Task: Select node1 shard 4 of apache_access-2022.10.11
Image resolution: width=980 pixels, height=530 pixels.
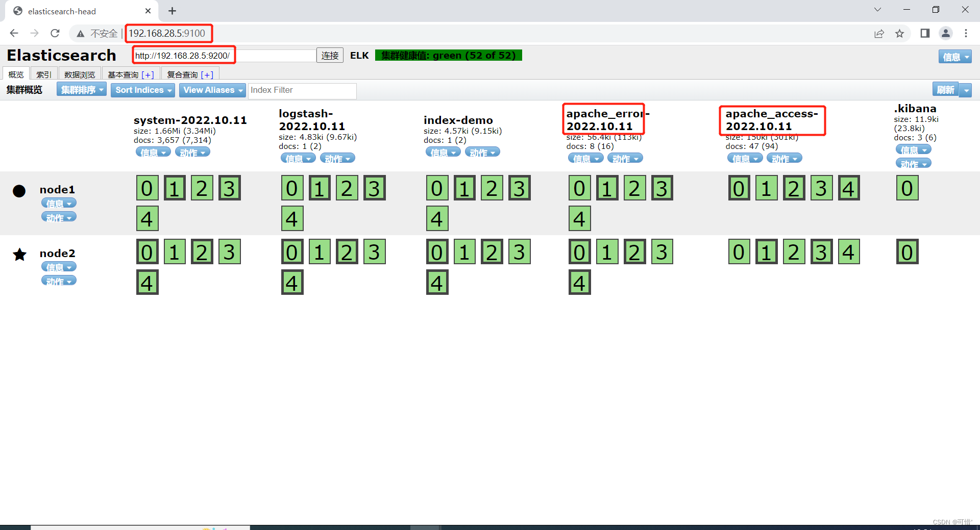Action: pos(848,188)
